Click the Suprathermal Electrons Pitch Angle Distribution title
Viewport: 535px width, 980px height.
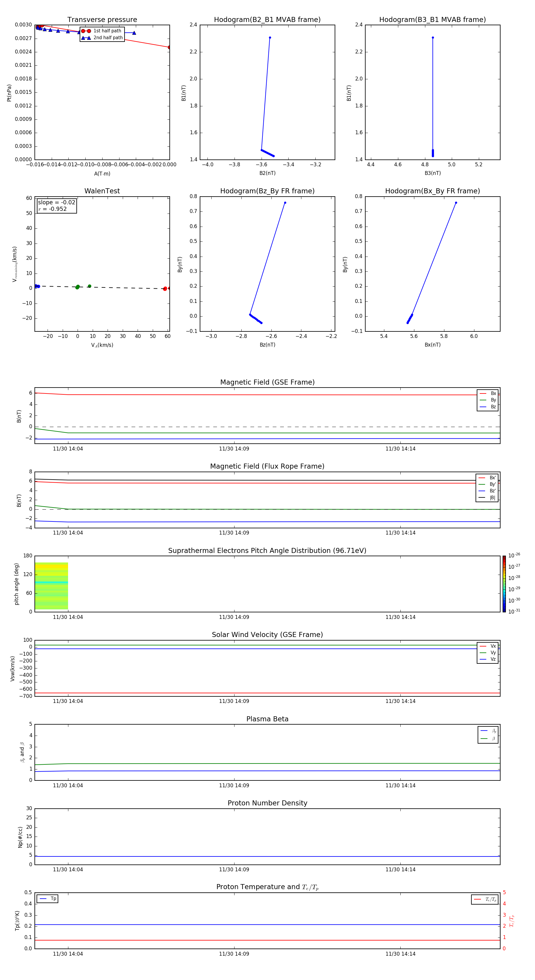click(x=267, y=551)
